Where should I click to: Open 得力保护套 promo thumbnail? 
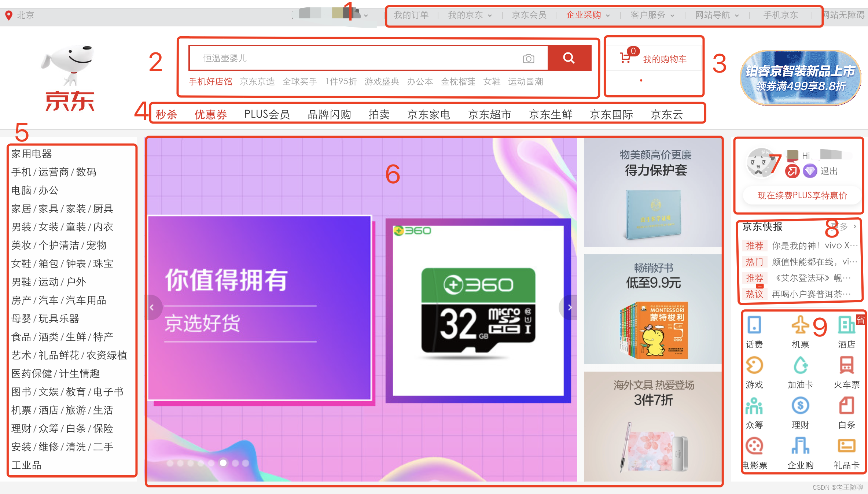[x=653, y=192]
